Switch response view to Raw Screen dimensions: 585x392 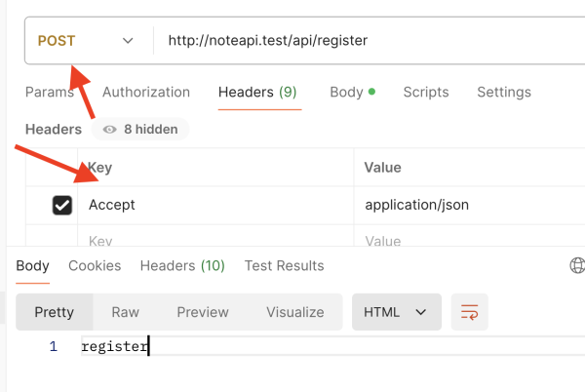tap(125, 312)
